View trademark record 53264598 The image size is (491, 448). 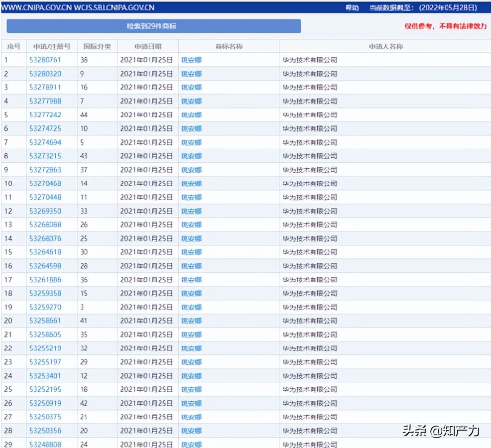(45, 266)
